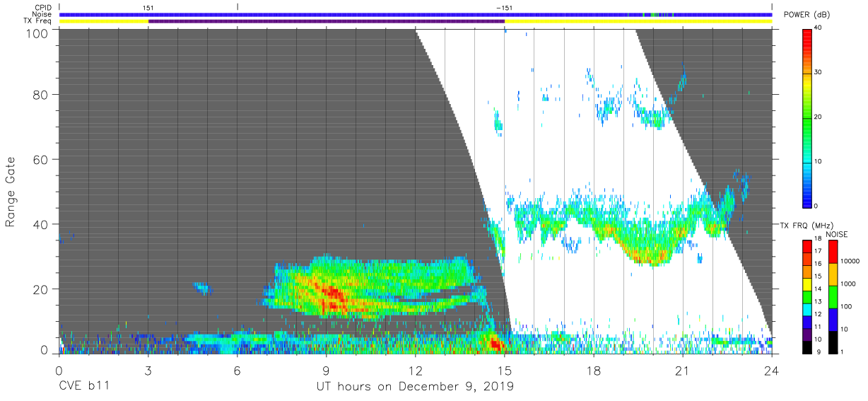The height and width of the screenshot is (401, 868).
Task: Click the NOISE color scale bar
Action: tap(833, 297)
